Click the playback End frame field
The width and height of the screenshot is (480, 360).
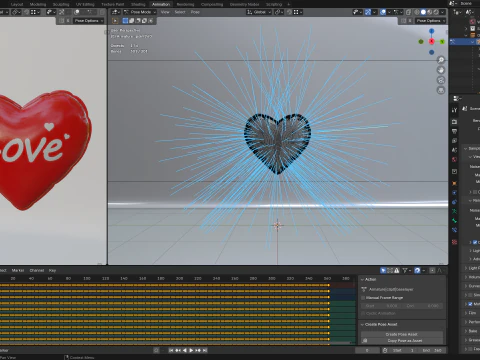click(x=432, y=350)
